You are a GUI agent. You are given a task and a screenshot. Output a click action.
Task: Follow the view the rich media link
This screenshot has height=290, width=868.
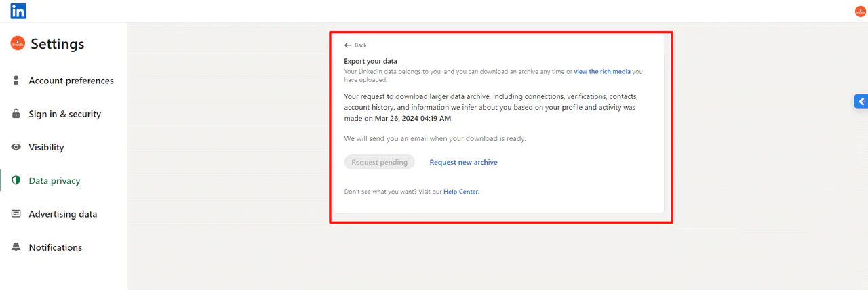click(x=602, y=71)
